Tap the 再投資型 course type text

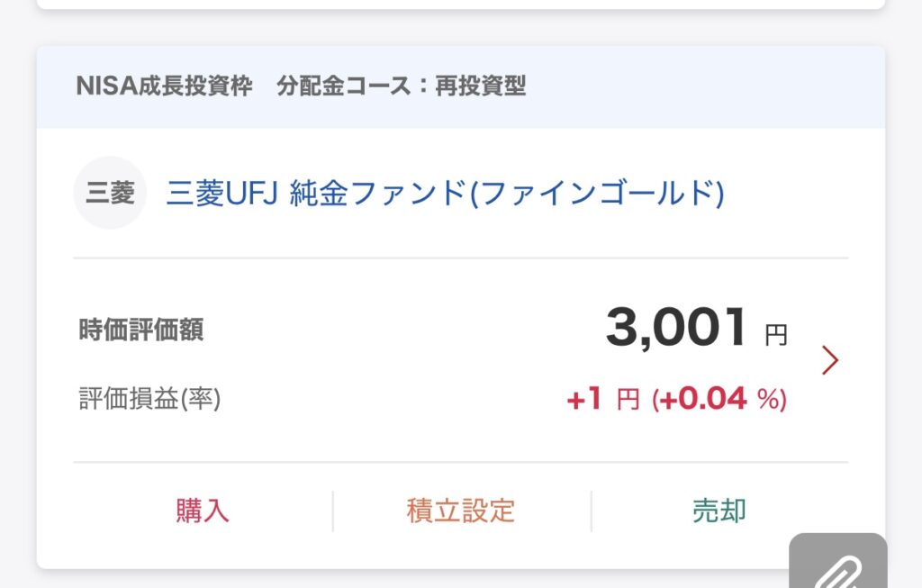tap(481, 86)
